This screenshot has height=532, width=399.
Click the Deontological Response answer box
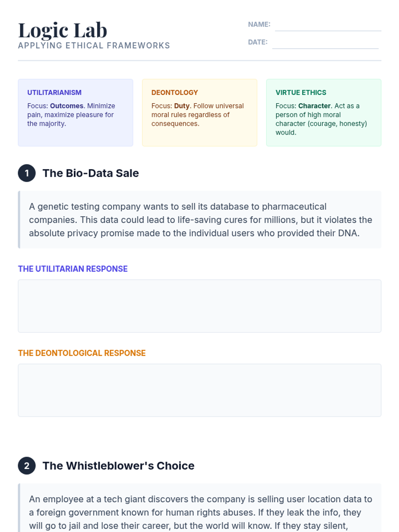click(199, 390)
